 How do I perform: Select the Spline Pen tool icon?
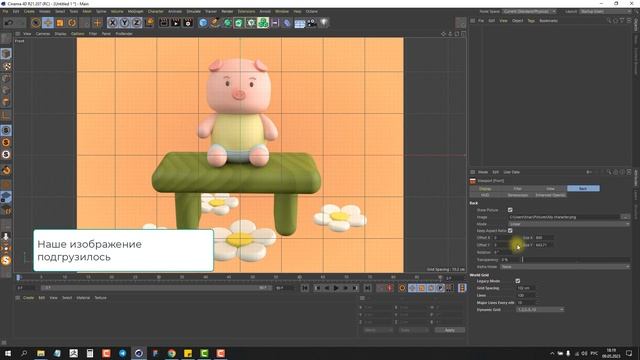tap(215, 23)
